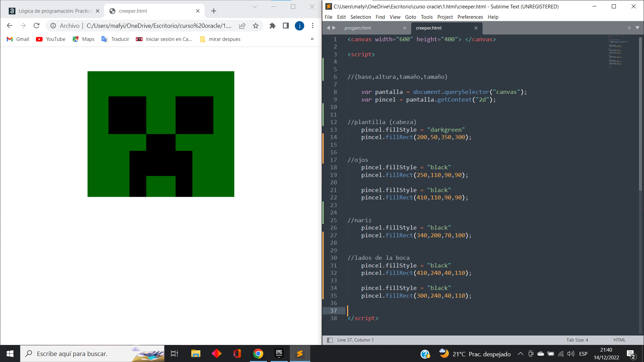
Task: Open Office app on taskbar
Action: [x=237, y=354]
